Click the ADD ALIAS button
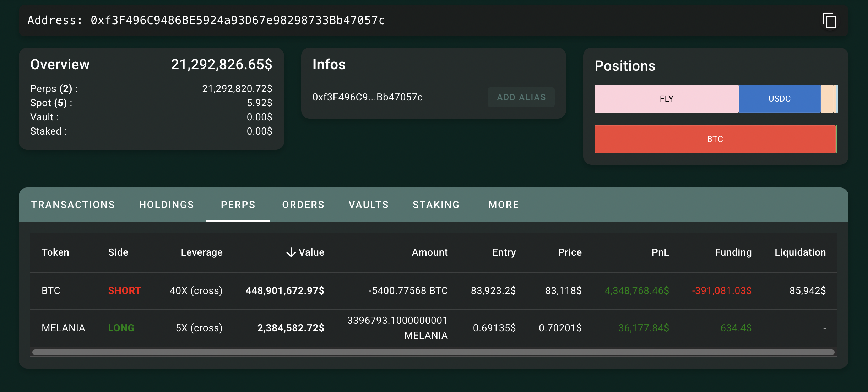The width and height of the screenshot is (868, 392). (x=521, y=97)
